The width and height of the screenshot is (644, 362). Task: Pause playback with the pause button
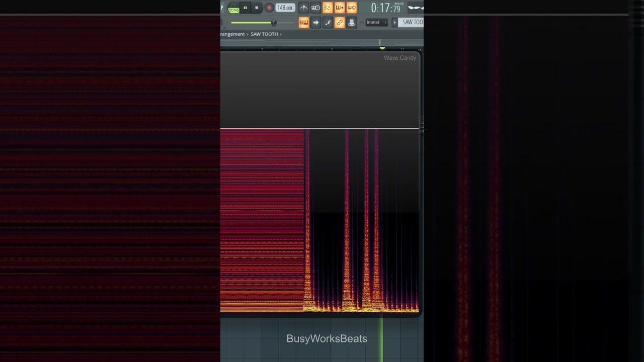coord(245,8)
